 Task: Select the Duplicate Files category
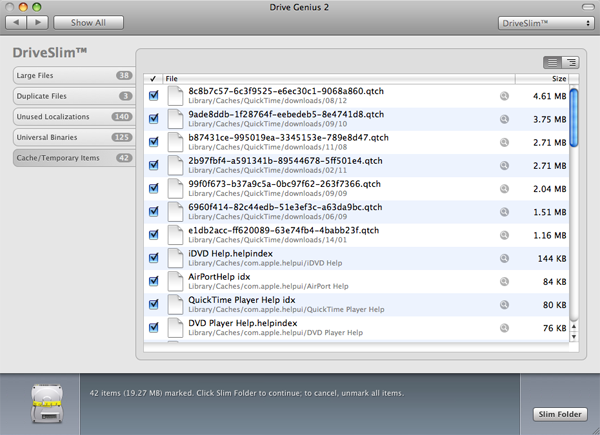(x=73, y=96)
